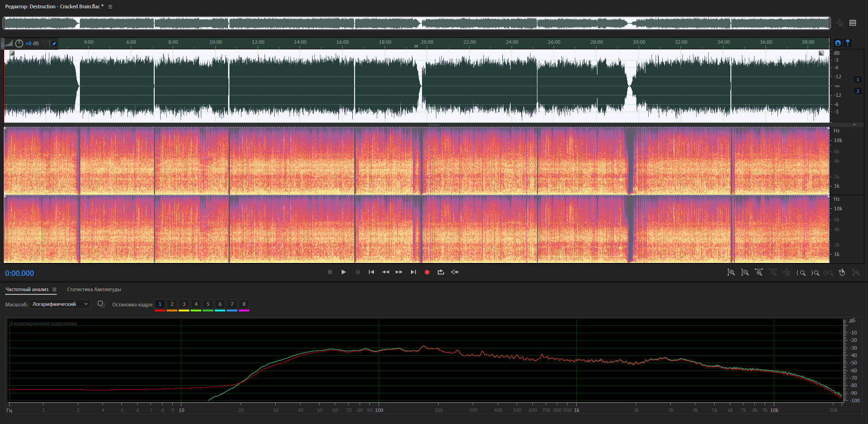Toggle channel 1 enable button
This screenshot has width=868, height=424.
tap(858, 79)
